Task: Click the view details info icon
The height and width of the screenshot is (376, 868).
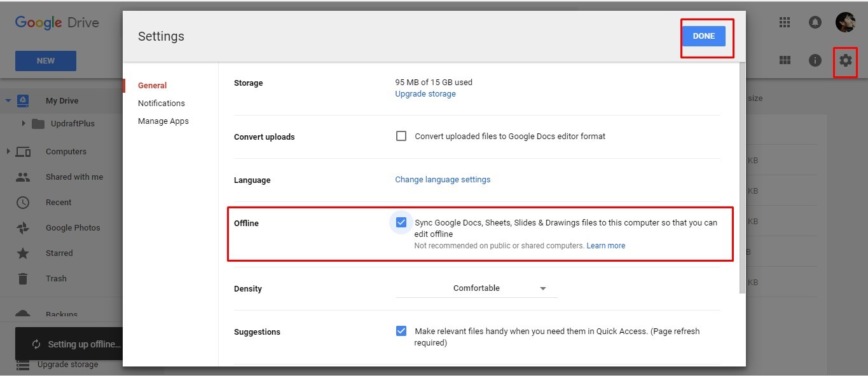Action: point(815,60)
